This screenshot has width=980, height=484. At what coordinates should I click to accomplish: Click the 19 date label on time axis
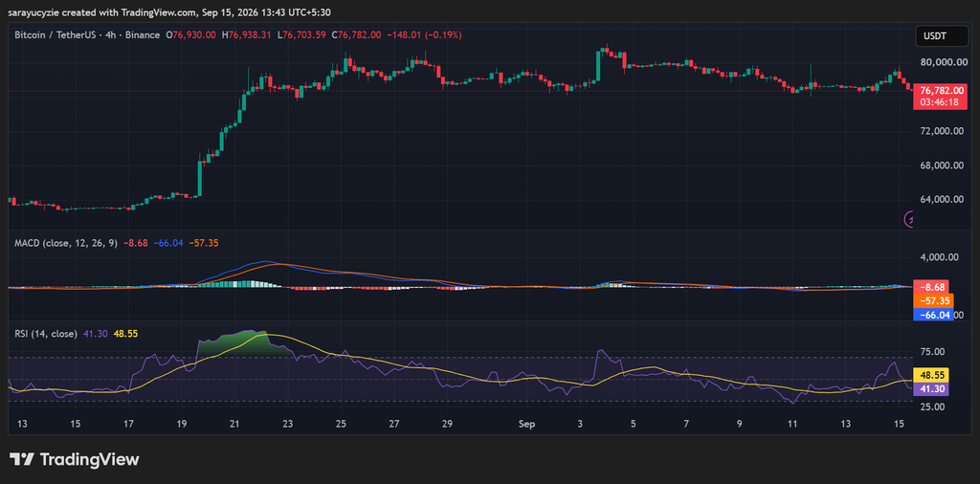tap(181, 424)
